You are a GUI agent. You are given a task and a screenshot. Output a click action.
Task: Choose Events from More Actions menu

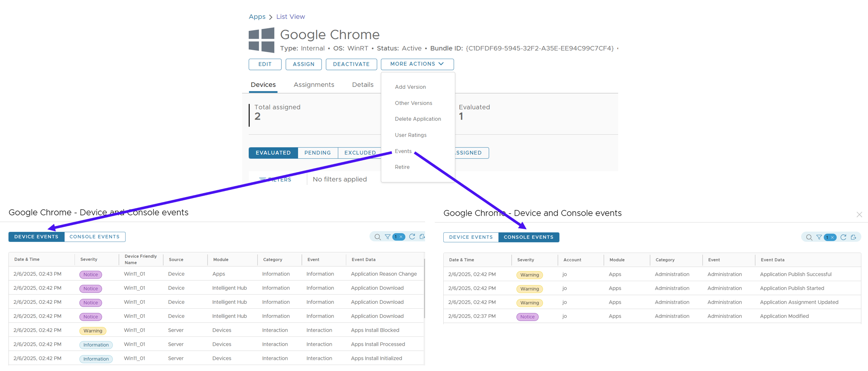(403, 151)
